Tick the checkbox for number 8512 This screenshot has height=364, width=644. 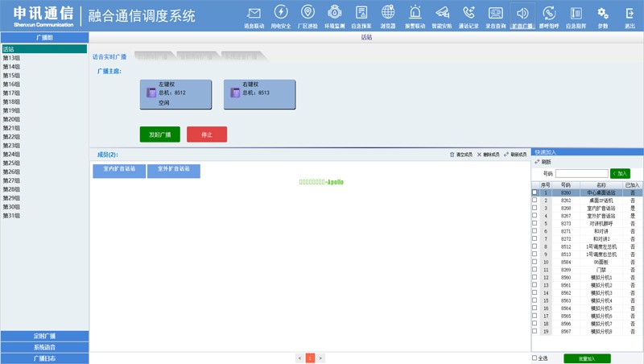coord(535,246)
